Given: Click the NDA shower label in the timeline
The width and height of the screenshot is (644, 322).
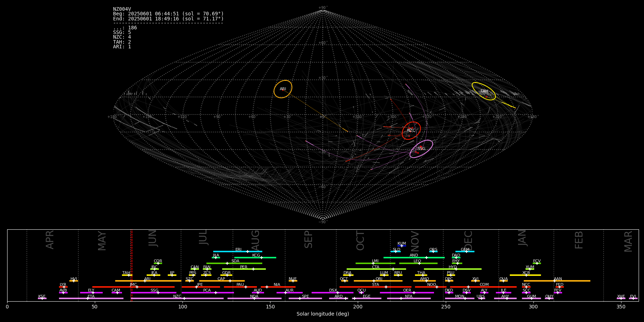Looking at the screenshot, I should (254, 297).
